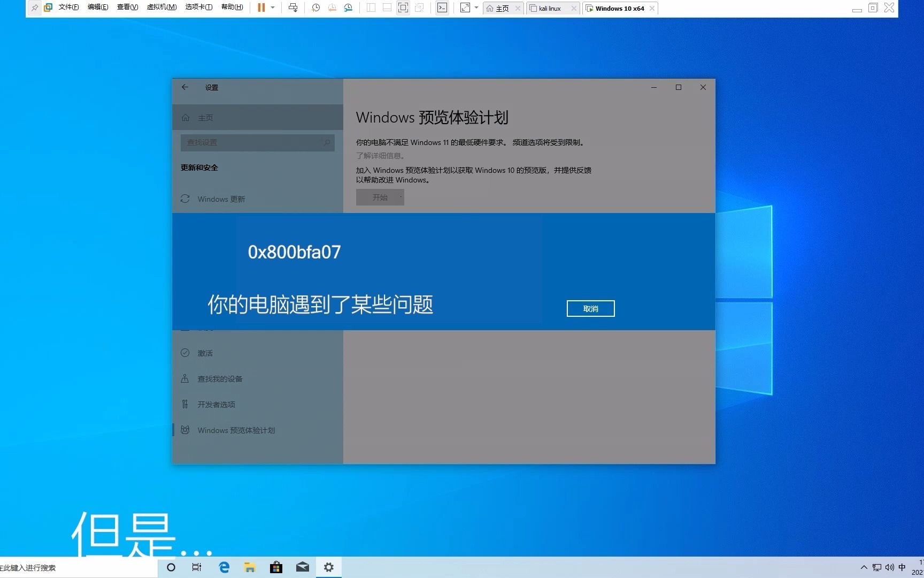Enter full screen mode icon
The height and width of the screenshot is (578, 924).
(403, 8)
